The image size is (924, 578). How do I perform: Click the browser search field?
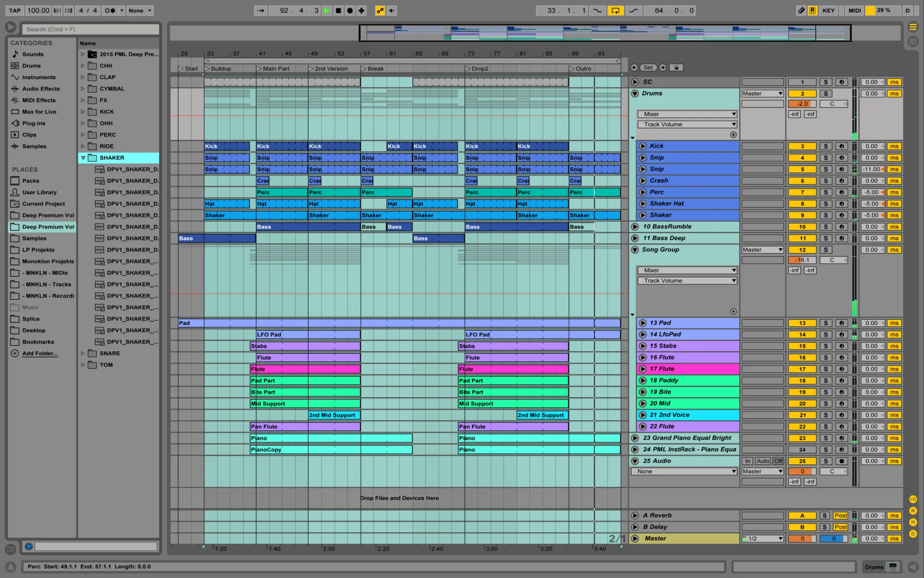pyautogui.click(x=91, y=29)
